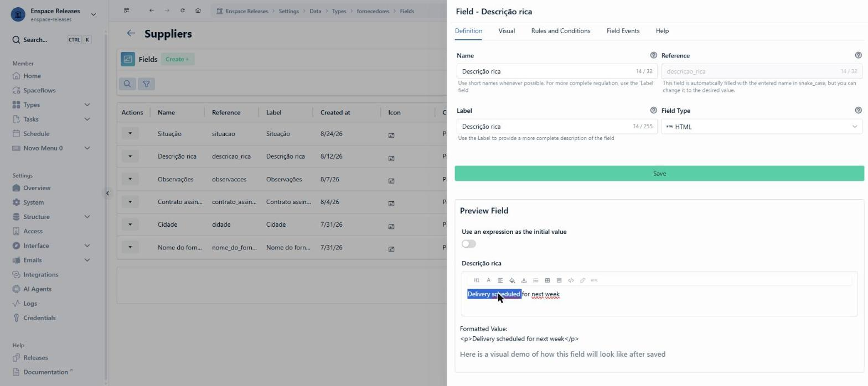Open Credentials in the sidebar
868x386 pixels.
pos(39,317)
